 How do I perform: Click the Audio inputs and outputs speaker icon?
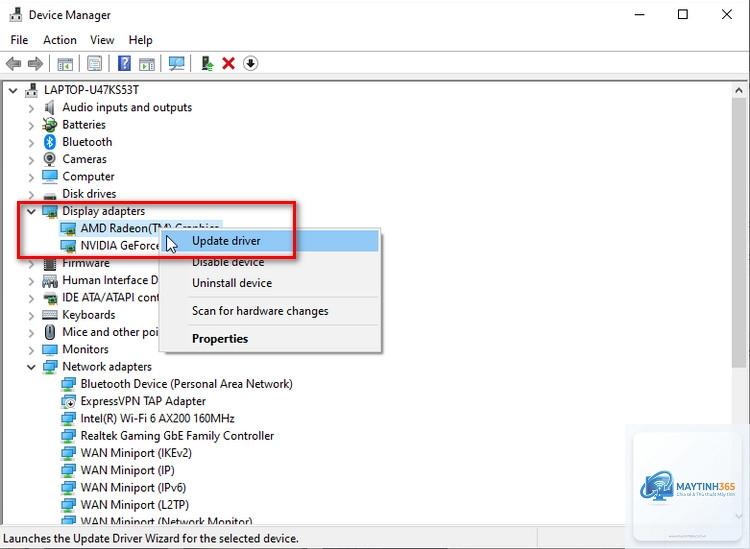click(x=49, y=108)
